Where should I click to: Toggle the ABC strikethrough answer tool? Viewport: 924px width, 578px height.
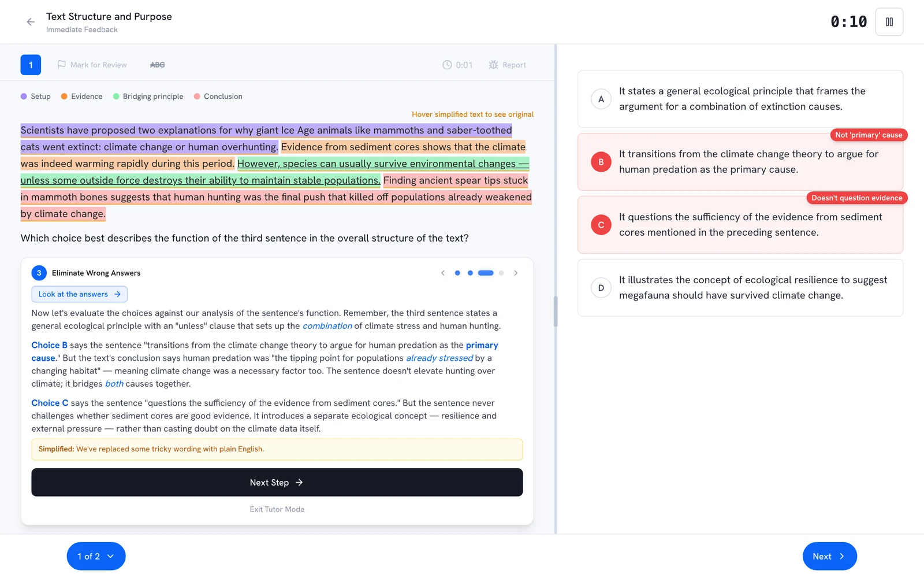pos(157,65)
